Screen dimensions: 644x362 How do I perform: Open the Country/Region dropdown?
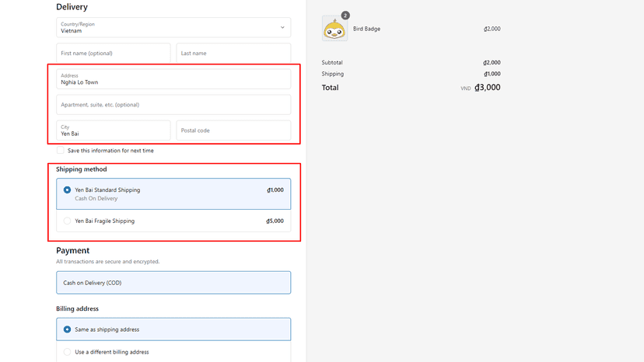pyautogui.click(x=173, y=27)
